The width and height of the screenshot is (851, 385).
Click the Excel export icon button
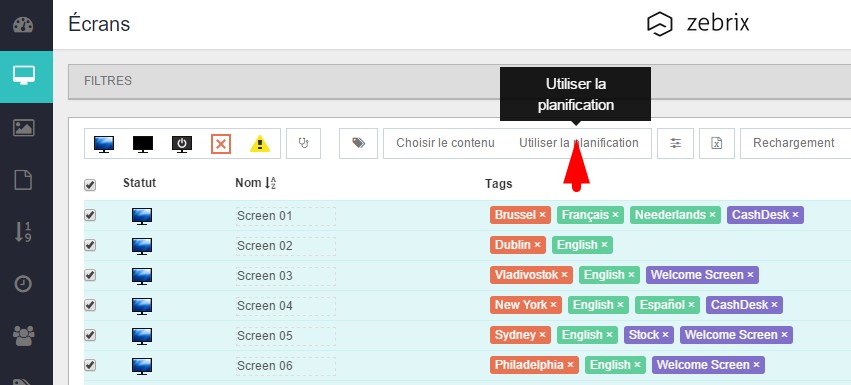(x=716, y=143)
